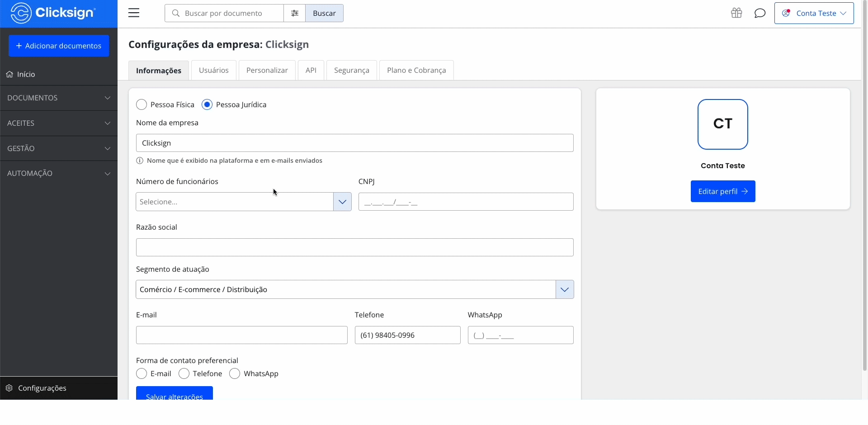The width and height of the screenshot is (868, 425).
Task: Select Pessoa Física radio button
Action: (x=142, y=104)
